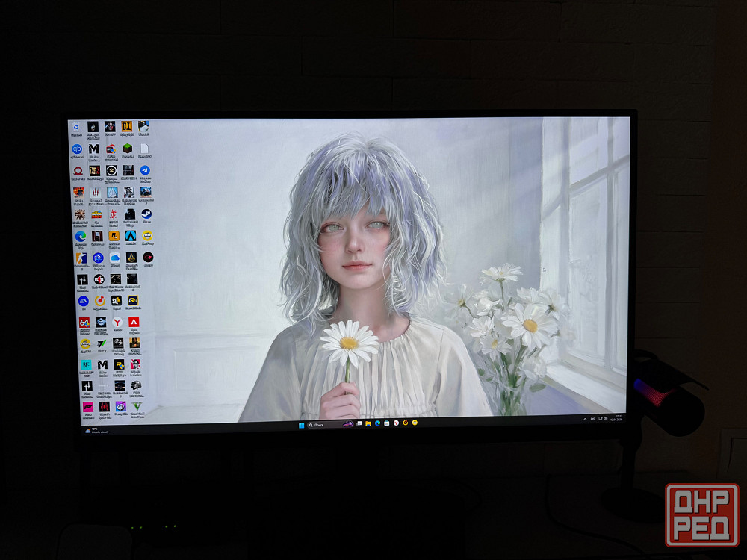Launch Rockstar Games Launcher desktop icon

click(x=114, y=236)
